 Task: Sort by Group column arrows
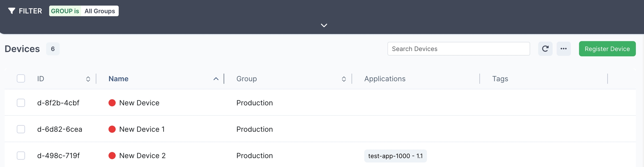344,79
